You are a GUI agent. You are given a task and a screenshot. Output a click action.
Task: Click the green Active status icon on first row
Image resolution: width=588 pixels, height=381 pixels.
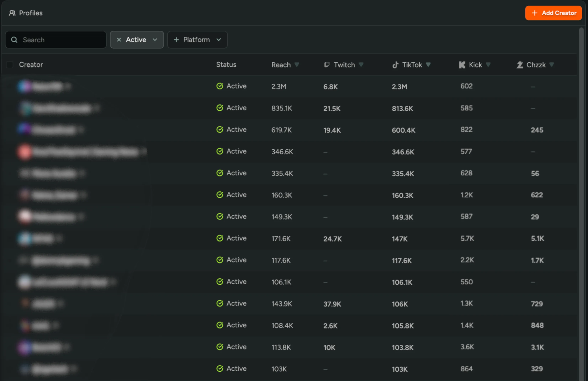pos(220,86)
